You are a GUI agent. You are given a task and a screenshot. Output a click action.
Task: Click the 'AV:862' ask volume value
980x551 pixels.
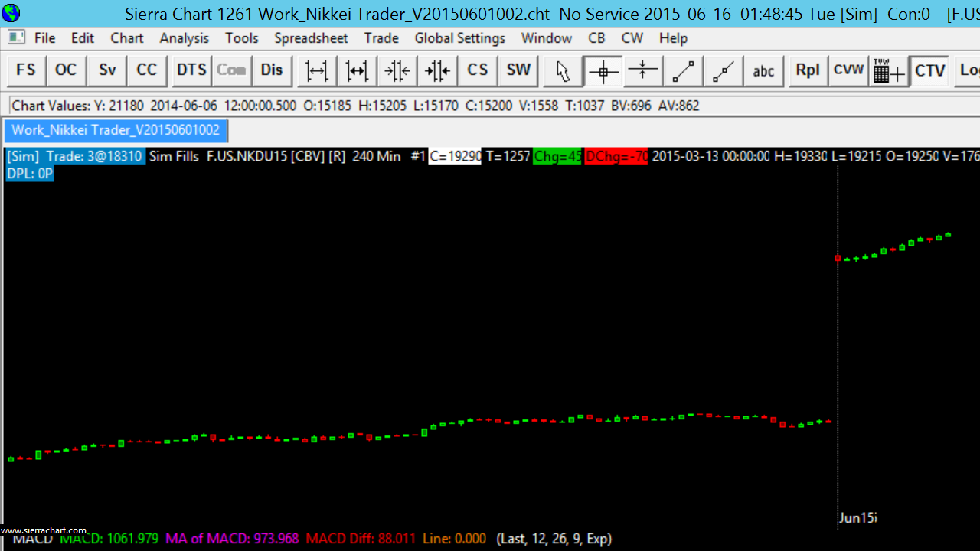click(x=679, y=106)
